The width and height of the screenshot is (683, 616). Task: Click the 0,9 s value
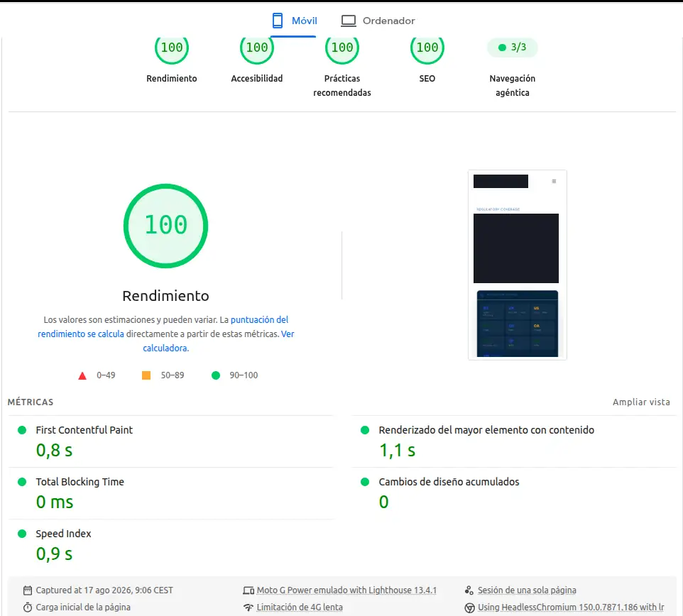[x=55, y=554]
